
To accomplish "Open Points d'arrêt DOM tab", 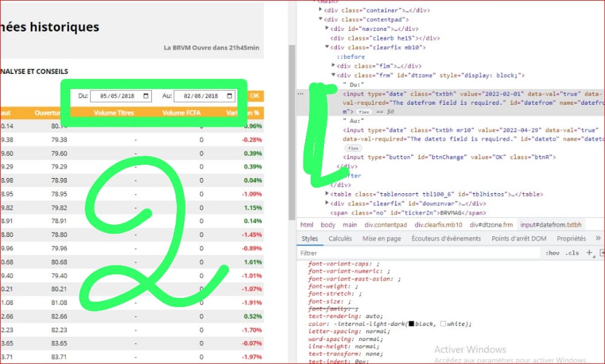I will coord(518,239).
